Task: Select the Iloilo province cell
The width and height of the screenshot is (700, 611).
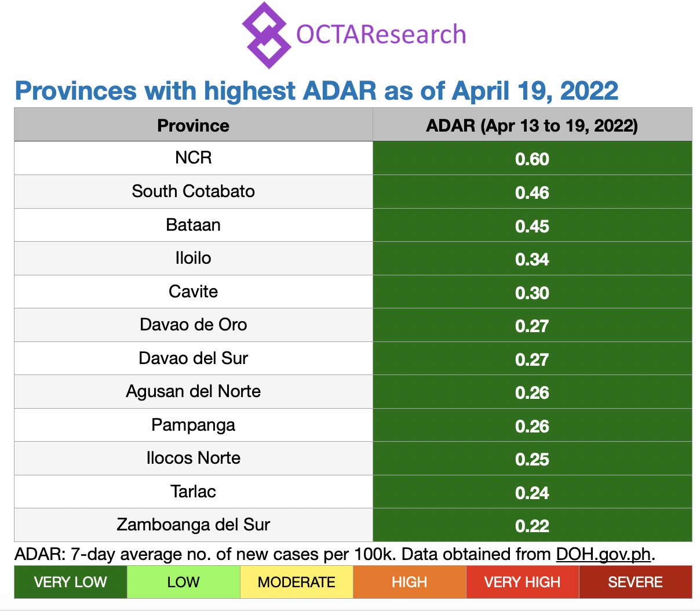Action: 193,258
